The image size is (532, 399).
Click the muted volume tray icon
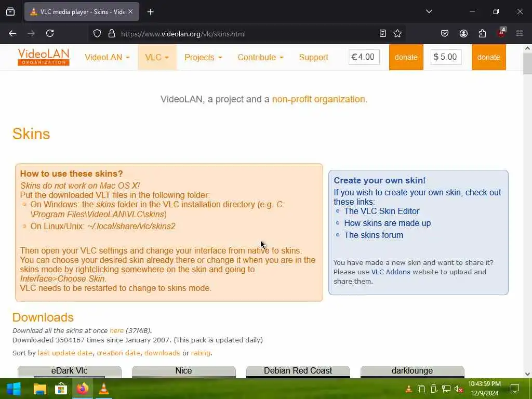tap(458, 389)
